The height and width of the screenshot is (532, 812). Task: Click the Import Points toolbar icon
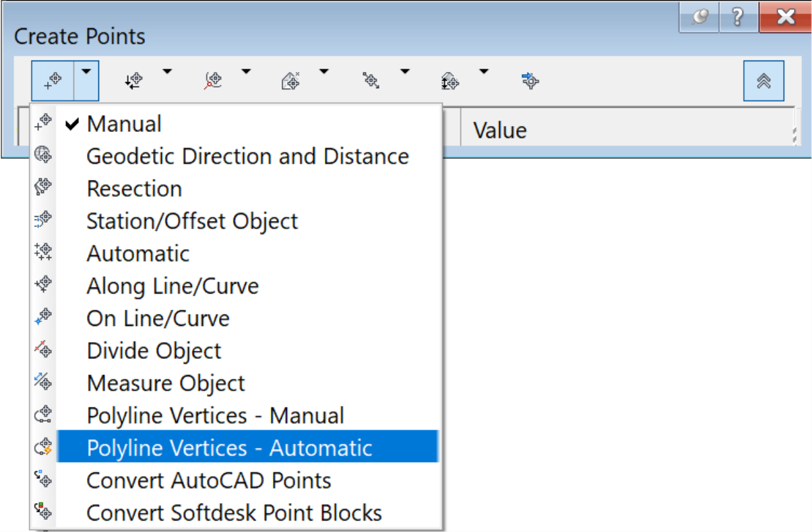pyautogui.click(x=530, y=81)
